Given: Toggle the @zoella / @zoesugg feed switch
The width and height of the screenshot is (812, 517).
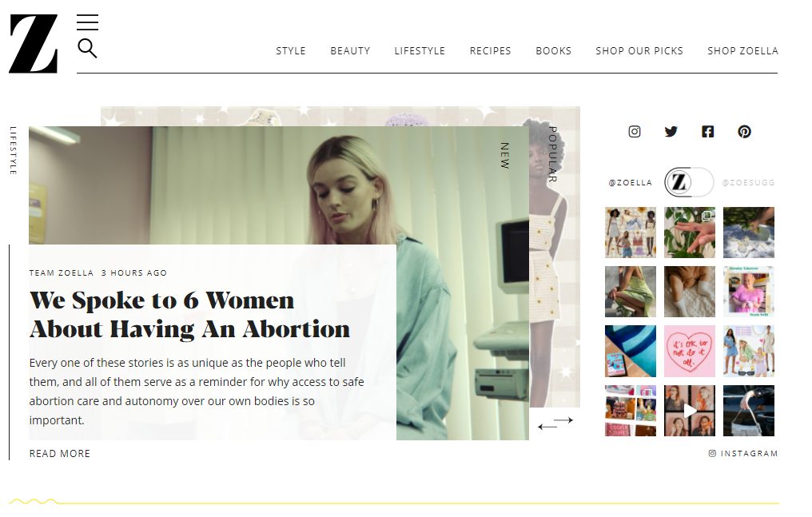Looking at the screenshot, I should pos(689,182).
